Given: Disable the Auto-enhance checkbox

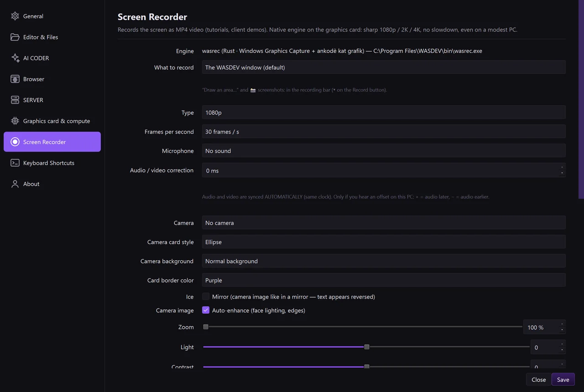Looking at the screenshot, I should (206, 310).
